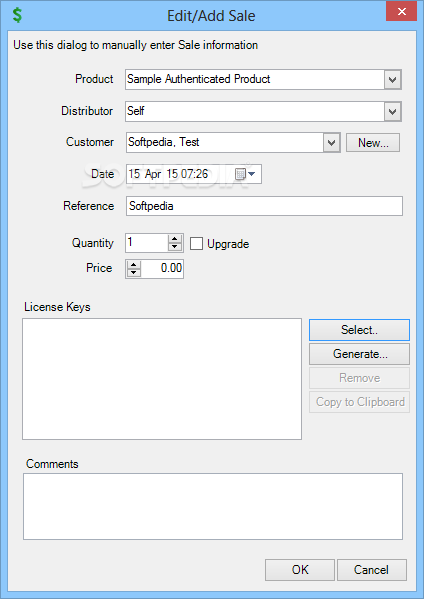
Task: Enable the Upgrade checkbox
Action: (196, 243)
